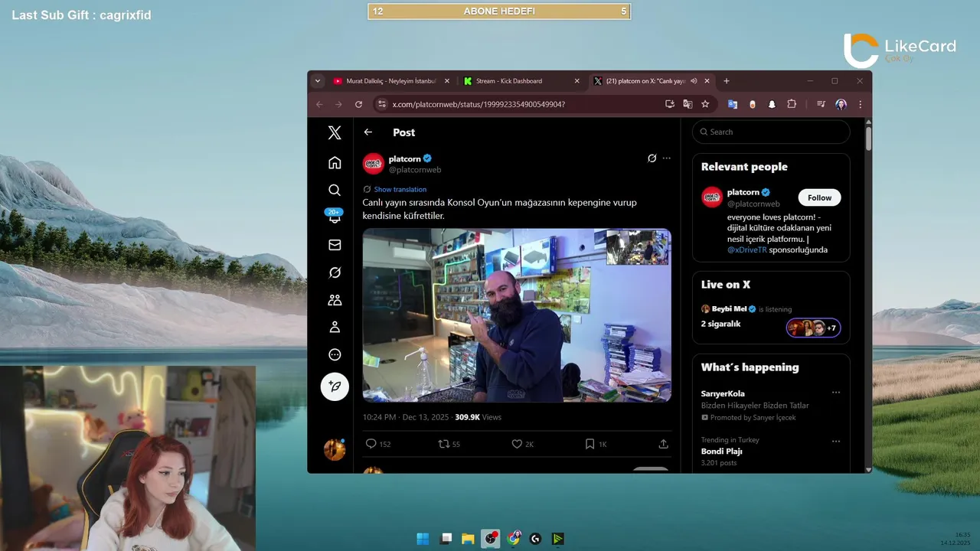Open @xDriveTR mention link
This screenshot has width=980, height=551.
[747, 249]
